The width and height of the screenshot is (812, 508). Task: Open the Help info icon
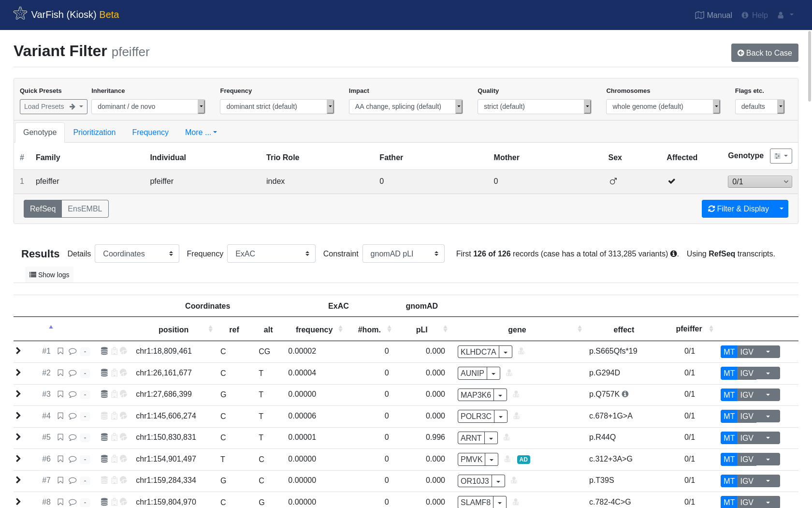[x=745, y=15]
